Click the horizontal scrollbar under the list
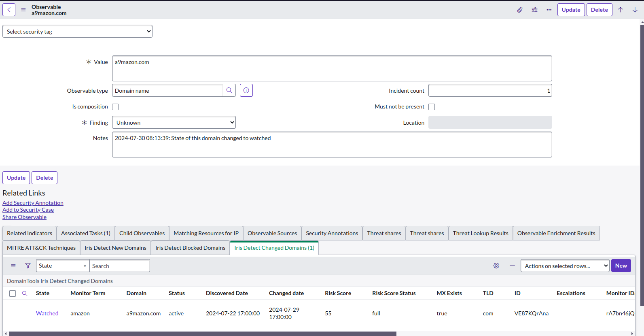This screenshot has height=336, width=644. pos(202,334)
